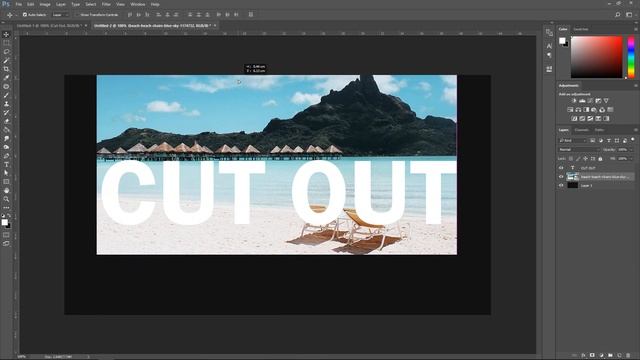Open the Image menu
The image size is (640, 360).
pos(45,4)
